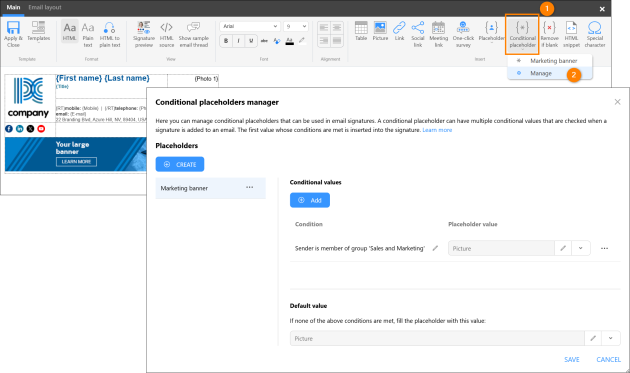This screenshot has height=373, width=630.
Task: Click the LinkedIn icon in signature
Action: click(20, 129)
